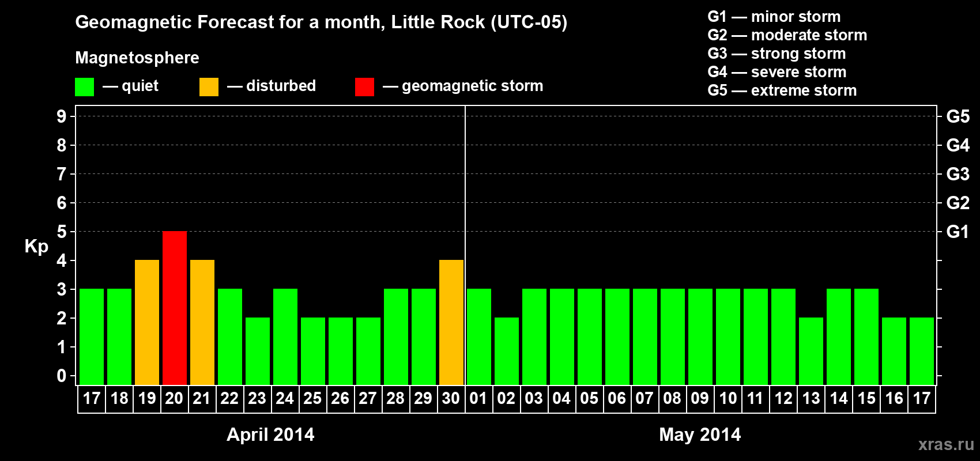Click date label 05 in May
The height and width of the screenshot is (461, 980).
pyautogui.click(x=589, y=399)
